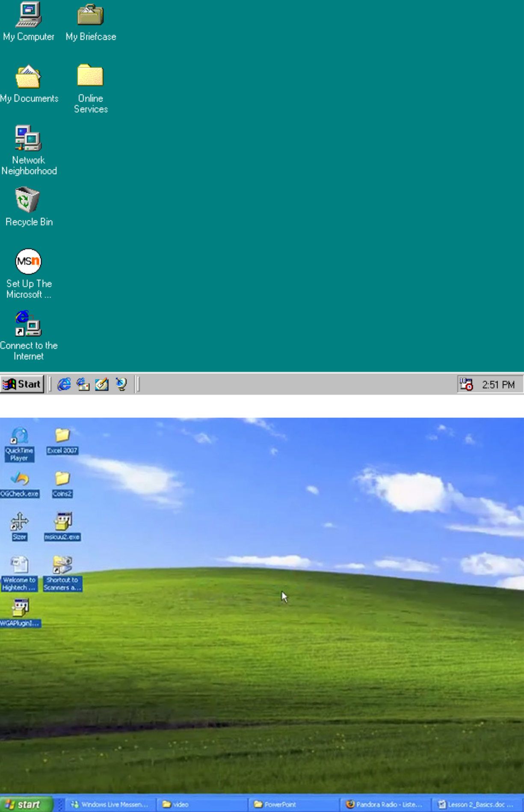Screen dimensions: 524x812
Task: Click the 2:51 PM clock
Action: [x=498, y=385]
